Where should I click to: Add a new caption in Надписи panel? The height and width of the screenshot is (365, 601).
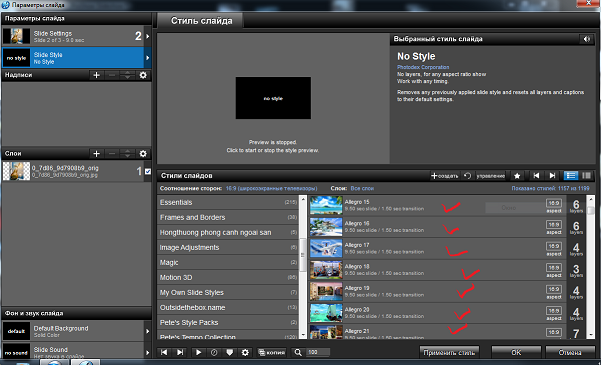point(97,75)
